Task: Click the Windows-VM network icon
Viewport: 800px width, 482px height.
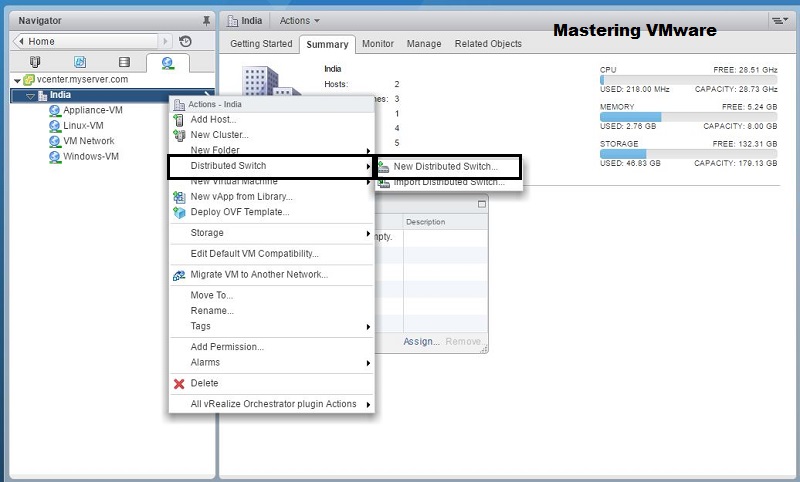Action: pos(55,157)
